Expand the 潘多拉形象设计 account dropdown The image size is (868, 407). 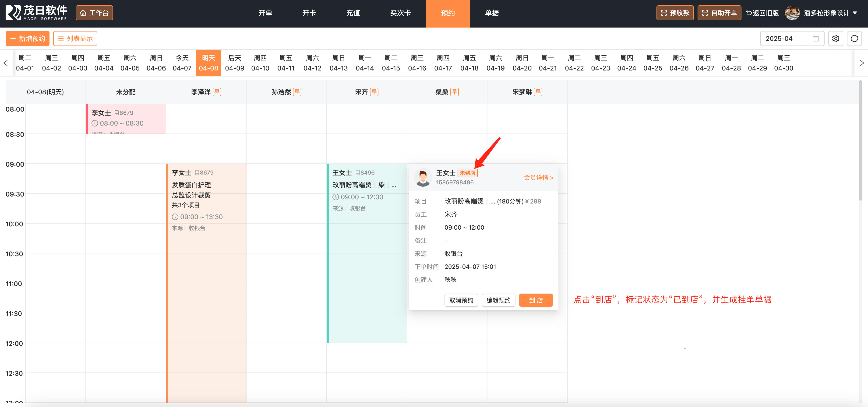coord(855,13)
